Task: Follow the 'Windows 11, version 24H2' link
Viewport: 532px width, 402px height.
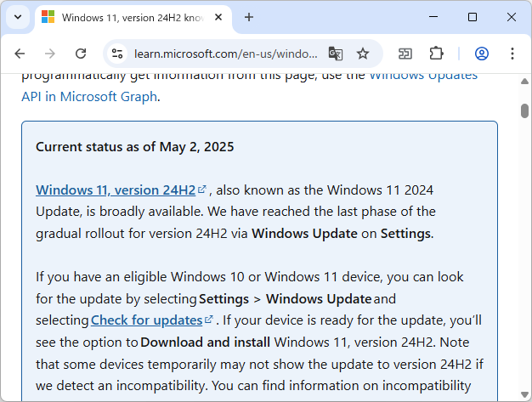Action: (x=116, y=189)
